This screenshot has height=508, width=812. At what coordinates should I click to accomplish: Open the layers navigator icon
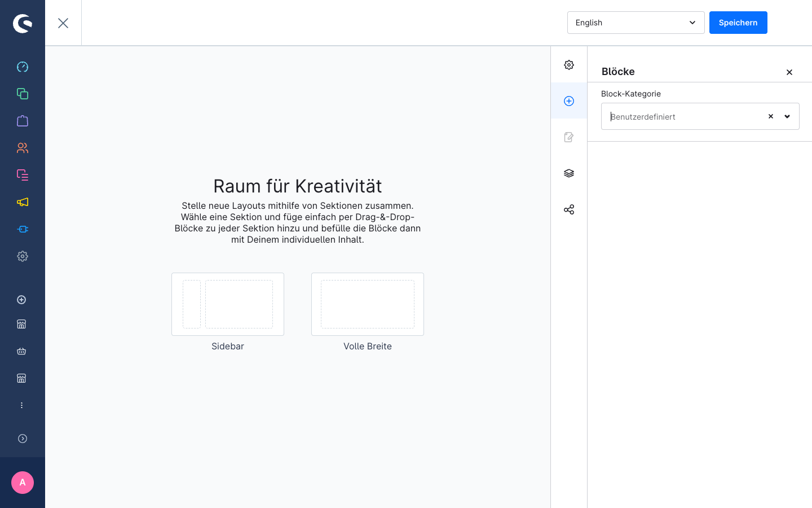(569, 173)
